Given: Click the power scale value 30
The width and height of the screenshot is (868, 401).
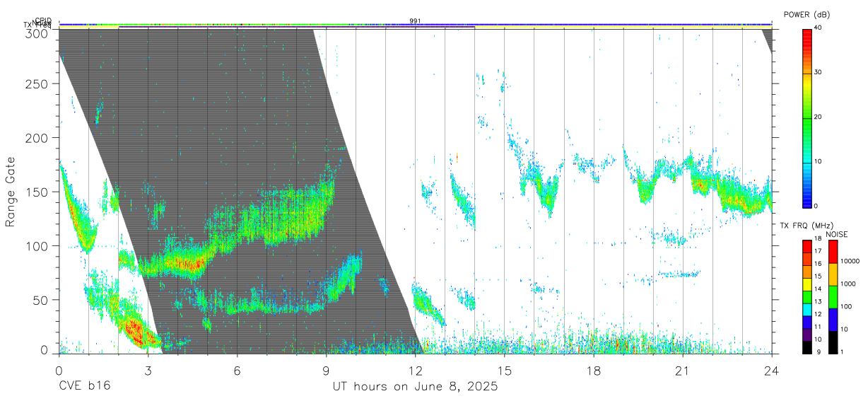Looking at the screenshot, I should 819,73.
